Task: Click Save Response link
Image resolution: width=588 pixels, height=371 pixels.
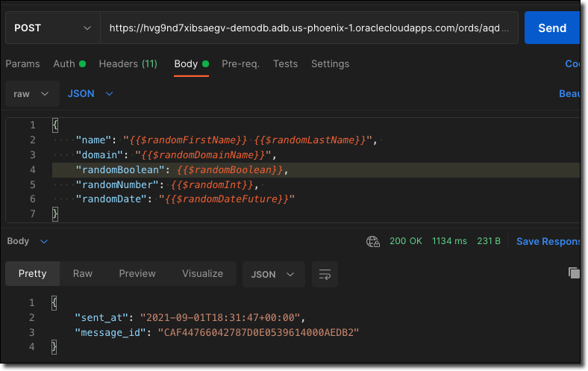Action: 548,241
